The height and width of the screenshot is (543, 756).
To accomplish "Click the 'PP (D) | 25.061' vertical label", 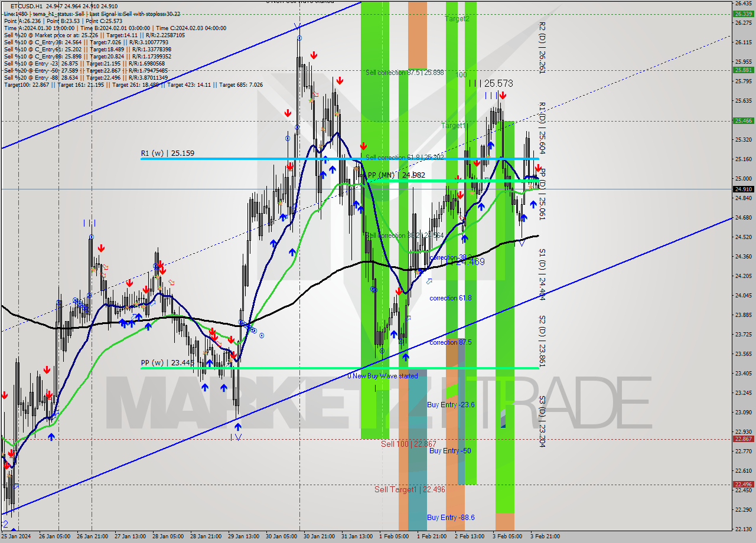I will tap(542, 195).
